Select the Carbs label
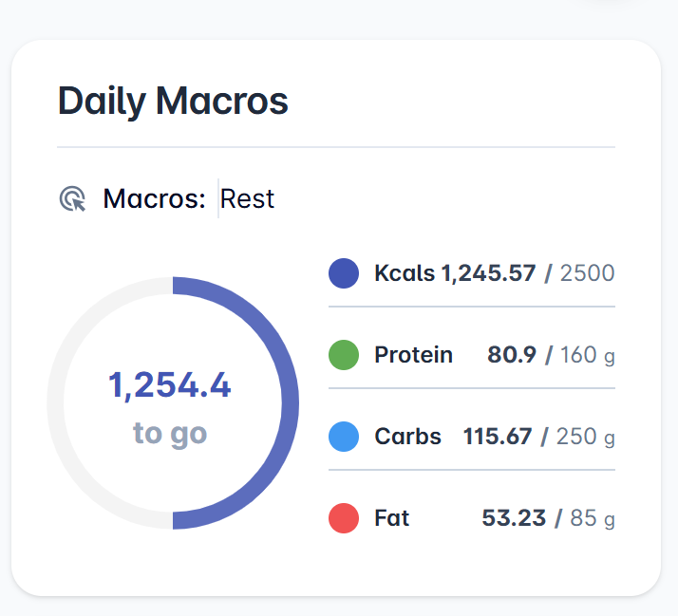Screen dimensions: 678x616 407,437
